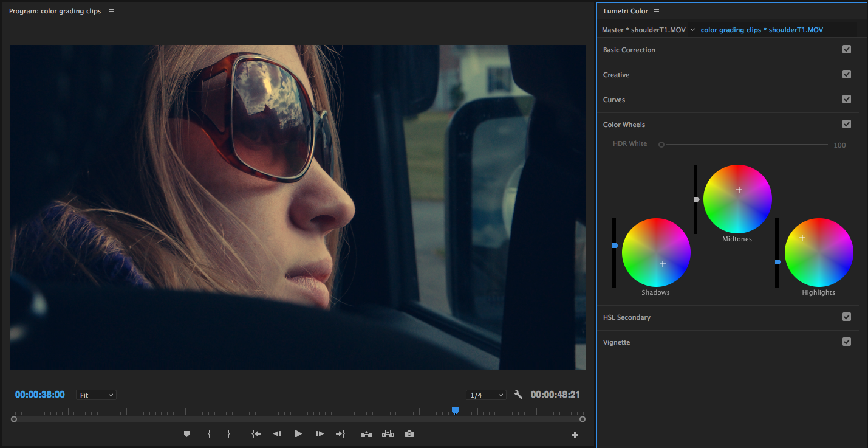Click the Step Forward one frame icon
Screen dimensions: 868x448
tap(319, 433)
